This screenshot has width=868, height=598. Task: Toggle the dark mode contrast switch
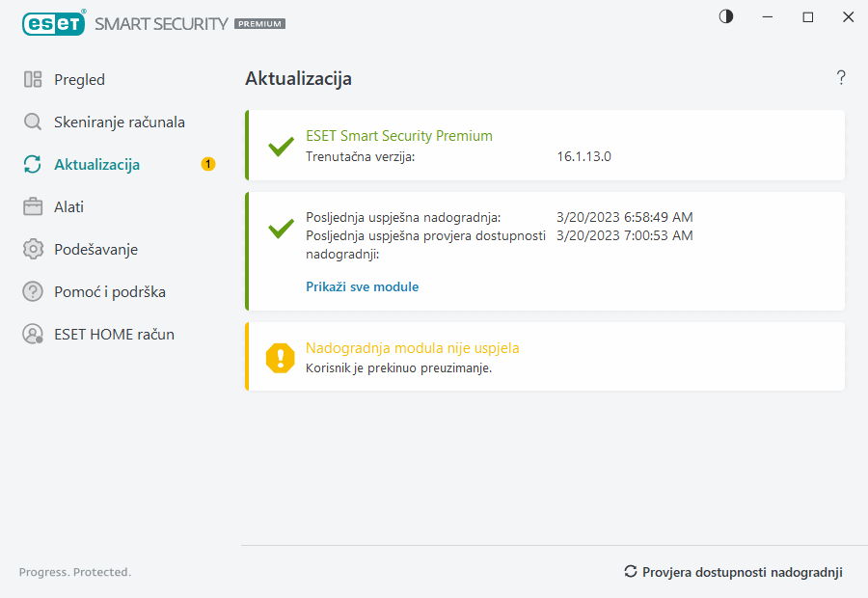(x=725, y=16)
